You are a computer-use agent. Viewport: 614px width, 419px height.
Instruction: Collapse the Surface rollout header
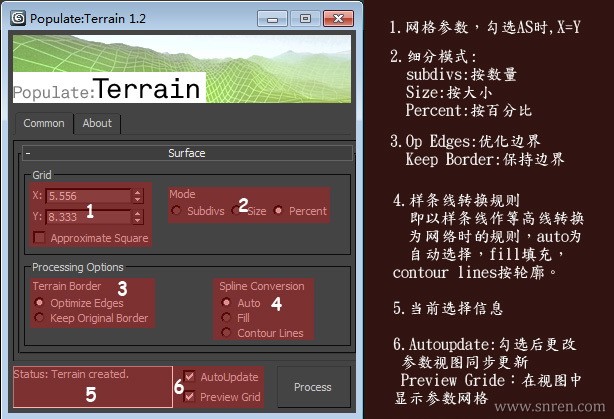point(187,153)
